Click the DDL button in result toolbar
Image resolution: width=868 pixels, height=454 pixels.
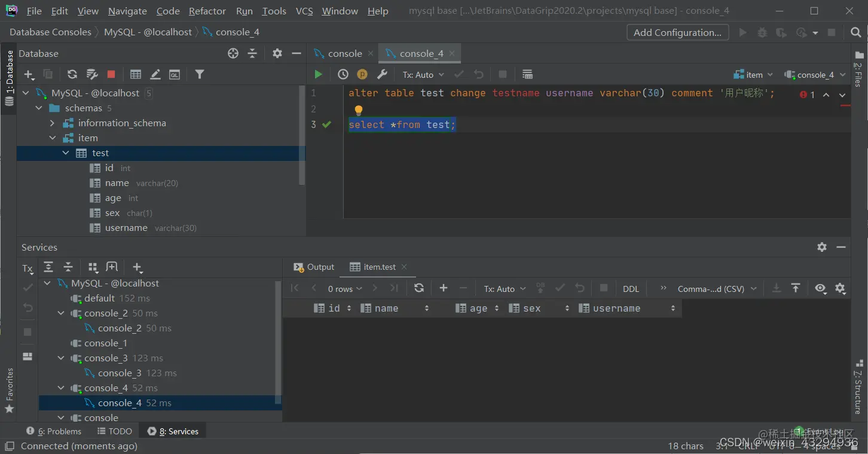click(631, 289)
